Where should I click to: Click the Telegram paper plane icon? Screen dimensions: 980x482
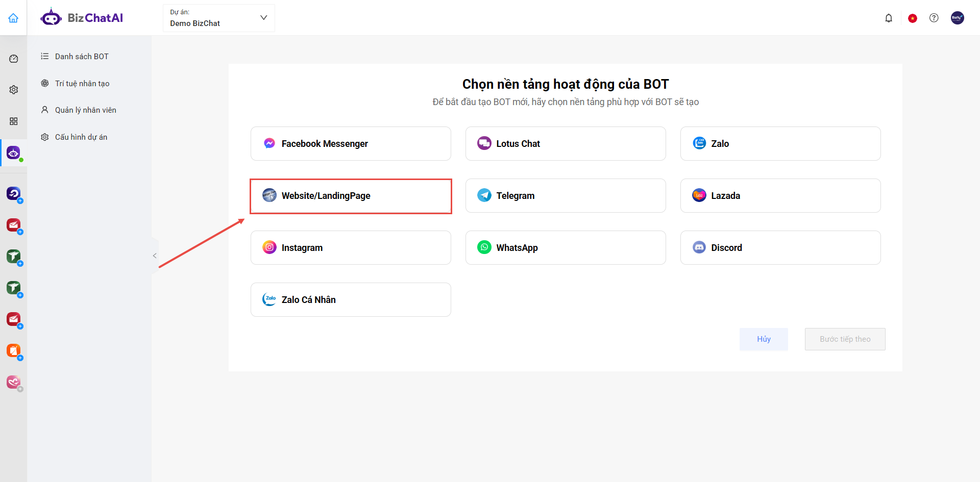(484, 196)
